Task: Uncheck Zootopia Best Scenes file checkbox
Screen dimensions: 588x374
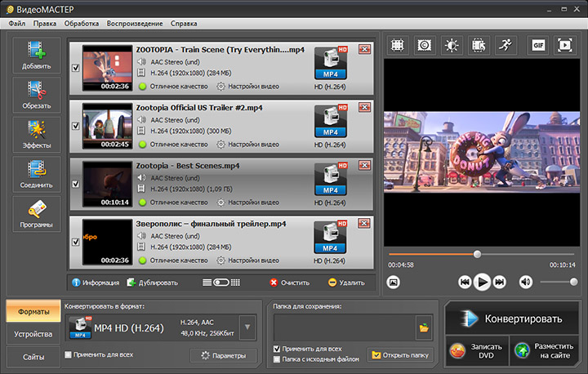Action: click(76, 184)
